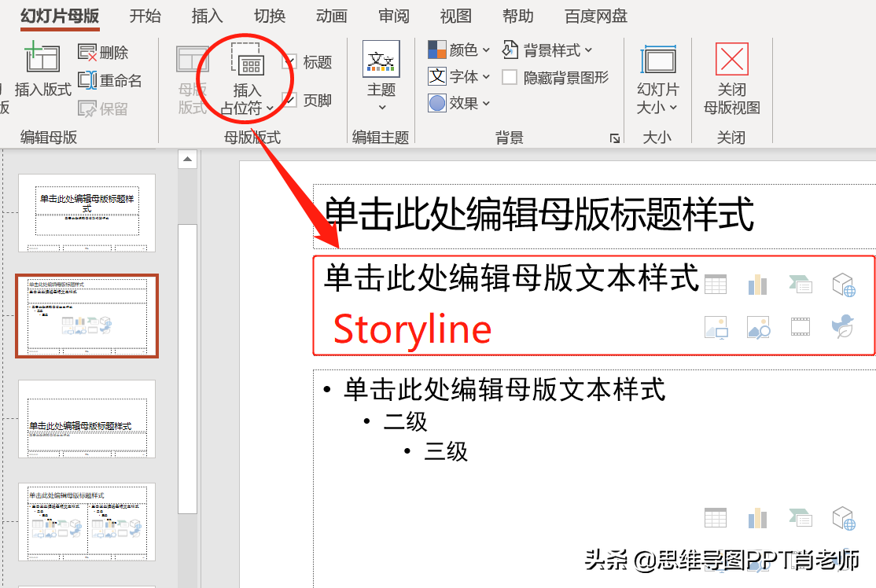This screenshot has width=876, height=588.
Task: Expand the Colors (颜色) dropdown arrow
Action: 486,50
